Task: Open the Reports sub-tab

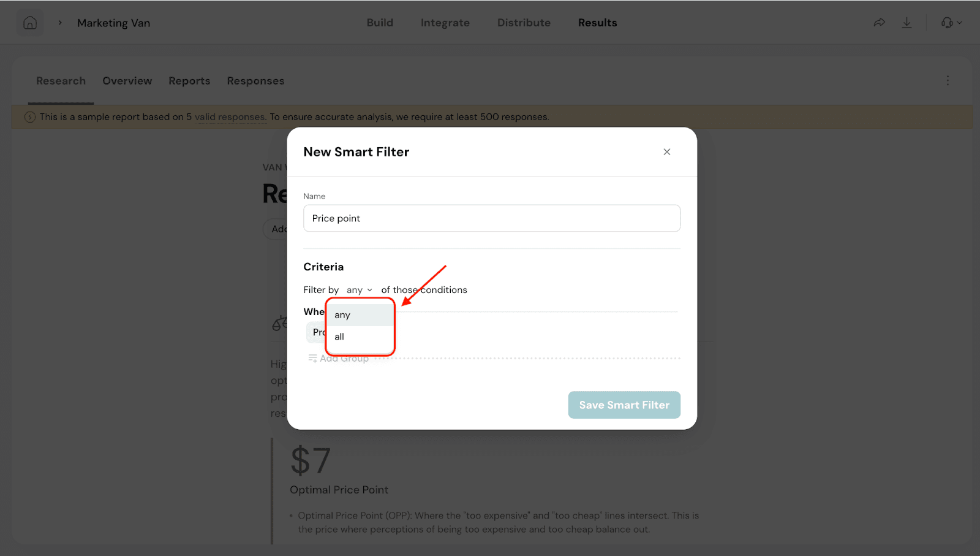Action: pos(189,81)
